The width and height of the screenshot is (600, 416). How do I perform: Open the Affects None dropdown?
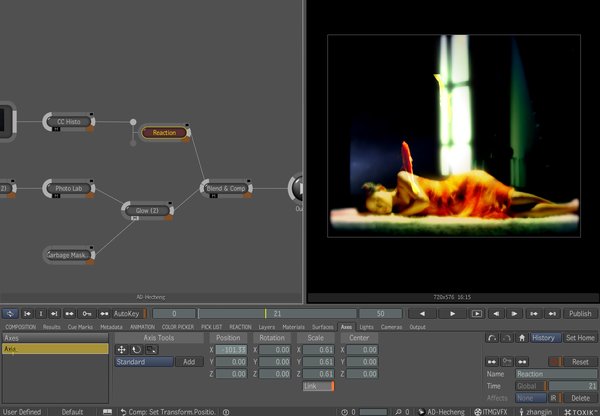tap(531, 398)
